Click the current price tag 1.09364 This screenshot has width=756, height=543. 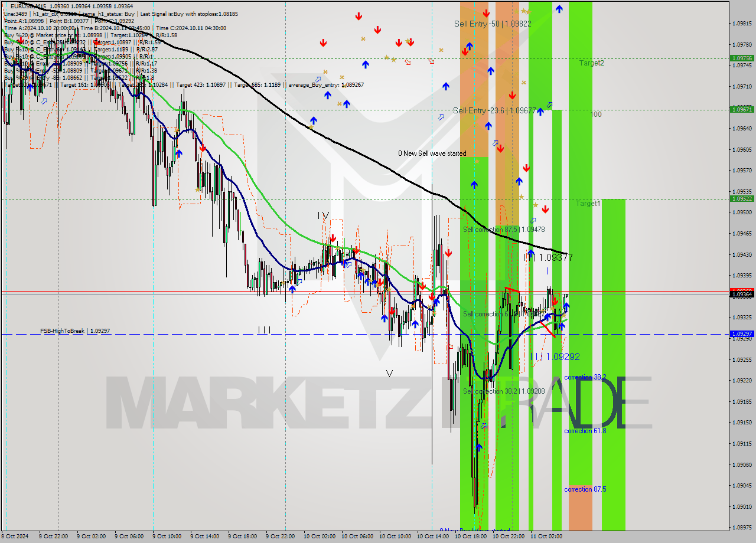(x=742, y=293)
